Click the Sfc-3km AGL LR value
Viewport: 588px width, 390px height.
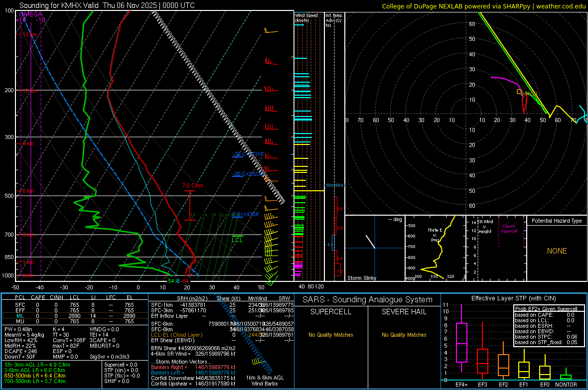coord(37,365)
